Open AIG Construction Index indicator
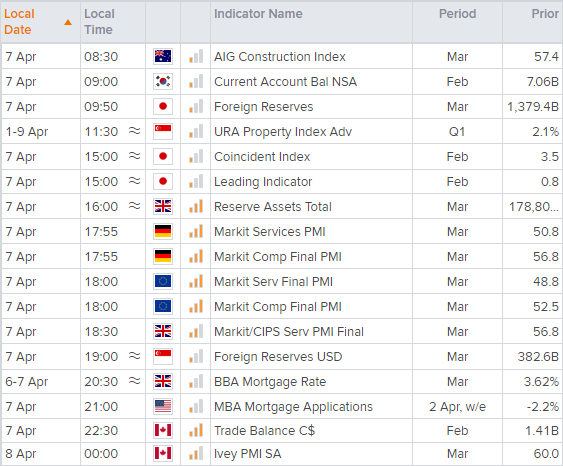The image size is (563, 466). click(280, 57)
